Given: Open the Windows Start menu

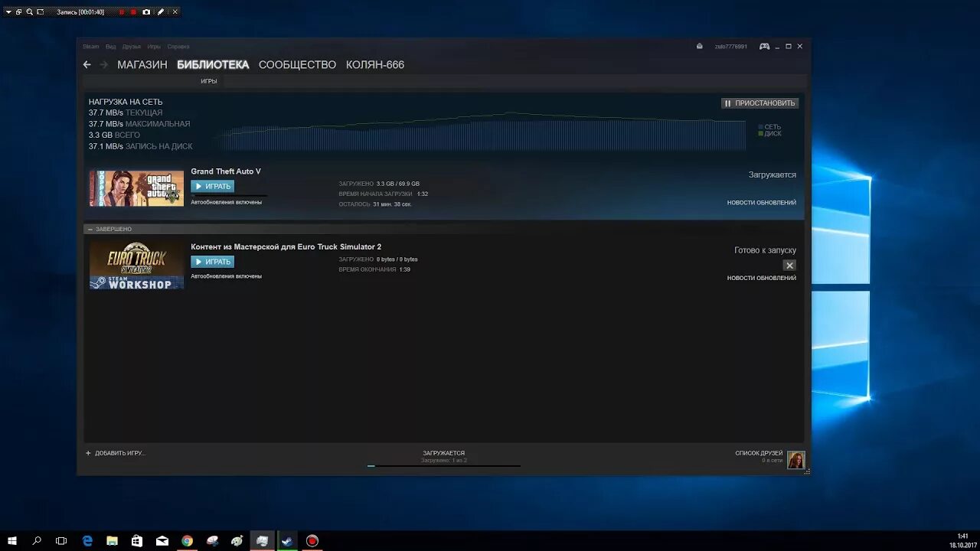Looking at the screenshot, I should click(x=12, y=541).
